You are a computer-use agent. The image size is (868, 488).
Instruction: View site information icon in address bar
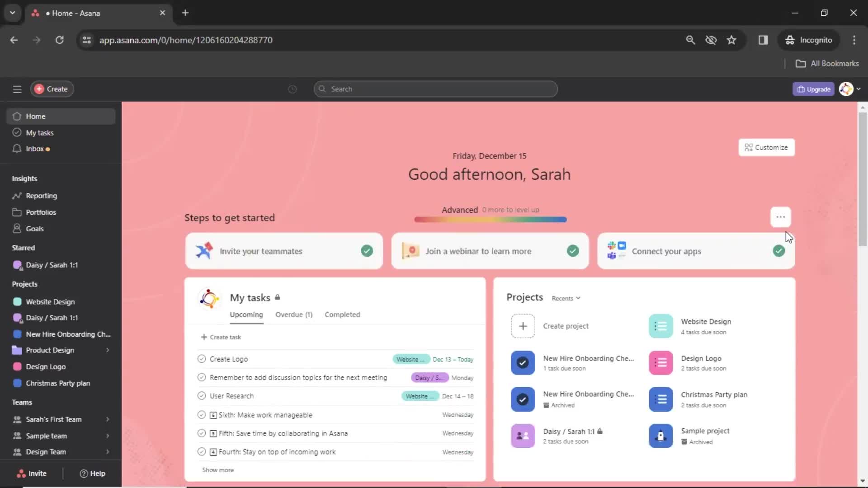87,40
